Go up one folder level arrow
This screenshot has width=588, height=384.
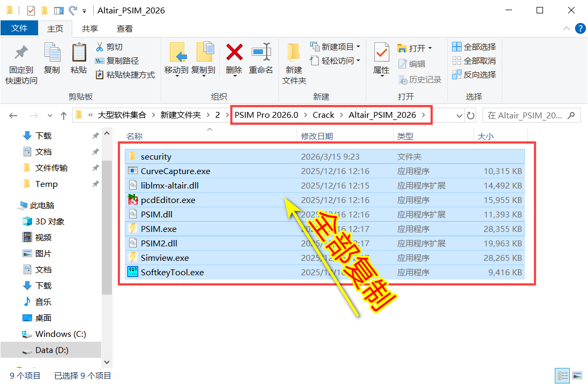pyautogui.click(x=64, y=116)
